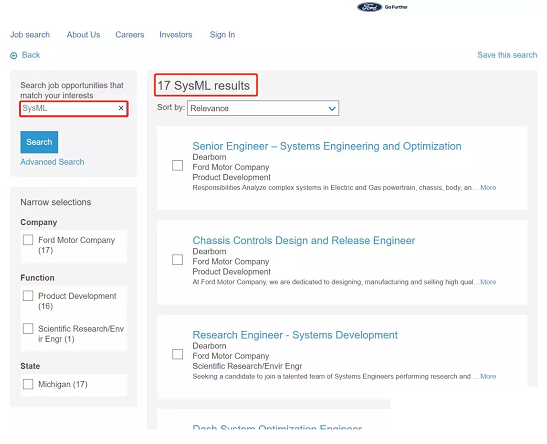Expand More on Chassis Controls description
This screenshot has height=444, width=547.
(488, 282)
